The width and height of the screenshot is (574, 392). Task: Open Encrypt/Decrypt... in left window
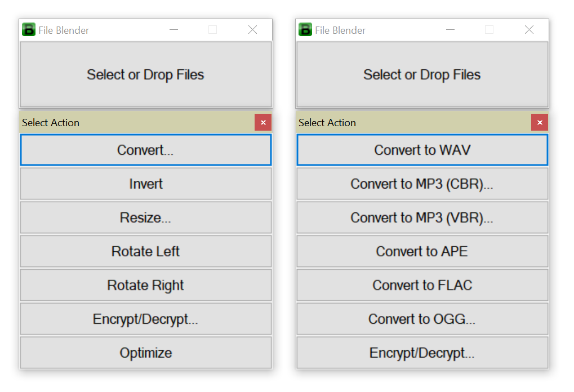[x=145, y=319]
